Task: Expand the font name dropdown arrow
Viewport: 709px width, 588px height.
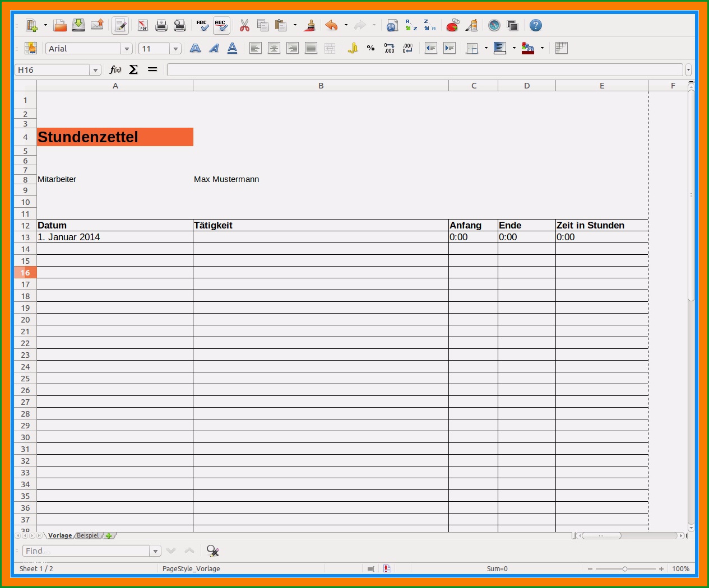Action: pos(127,49)
